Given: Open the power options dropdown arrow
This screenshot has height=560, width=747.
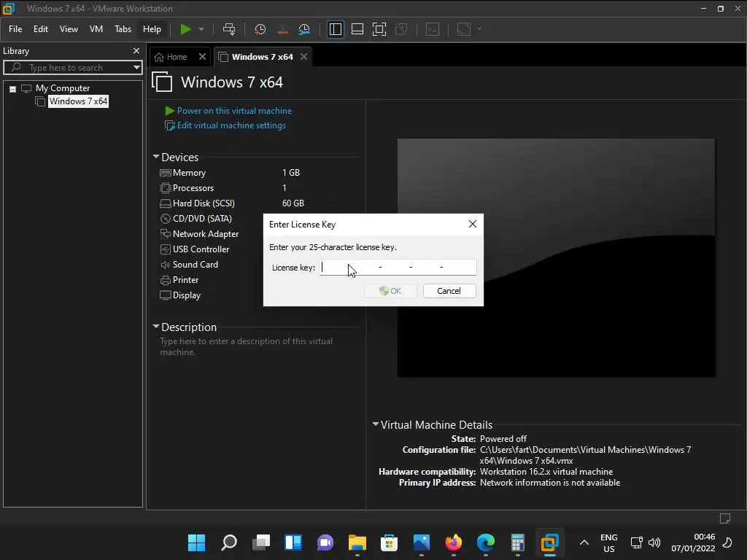Looking at the screenshot, I should pyautogui.click(x=201, y=29).
